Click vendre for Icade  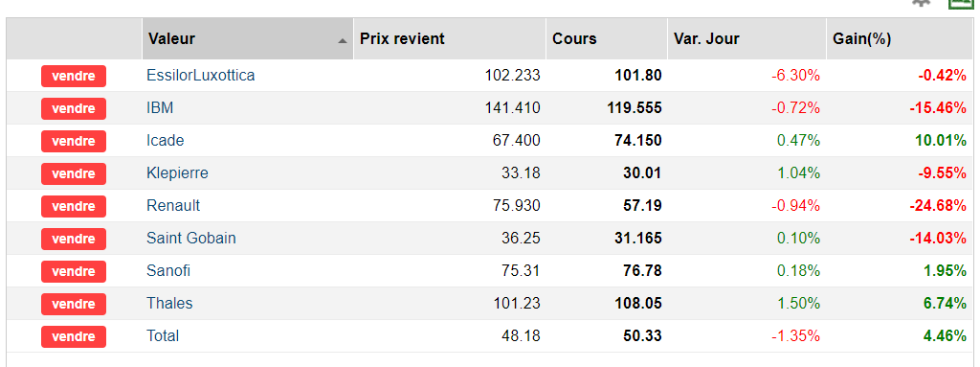coord(74,141)
